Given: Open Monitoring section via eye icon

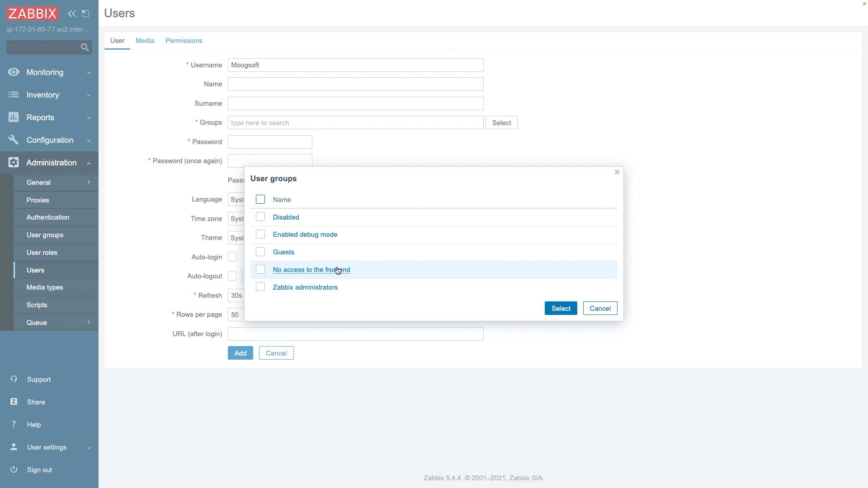Looking at the screenshot, I should [14, 72].
